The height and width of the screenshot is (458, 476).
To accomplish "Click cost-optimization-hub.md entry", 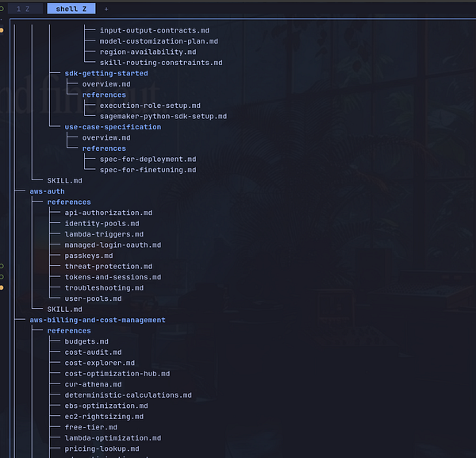I will pyautogui.click(x=117, y=374).
